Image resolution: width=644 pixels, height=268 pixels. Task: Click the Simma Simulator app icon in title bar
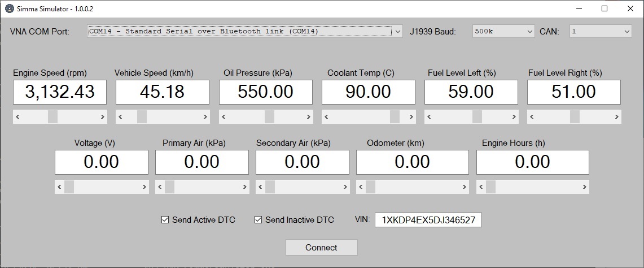(x=9, y=8)
